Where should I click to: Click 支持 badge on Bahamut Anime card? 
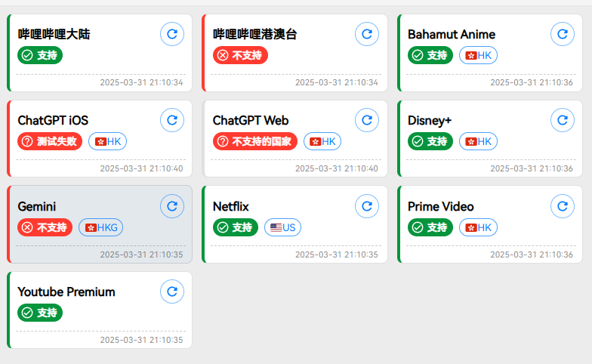430,55
